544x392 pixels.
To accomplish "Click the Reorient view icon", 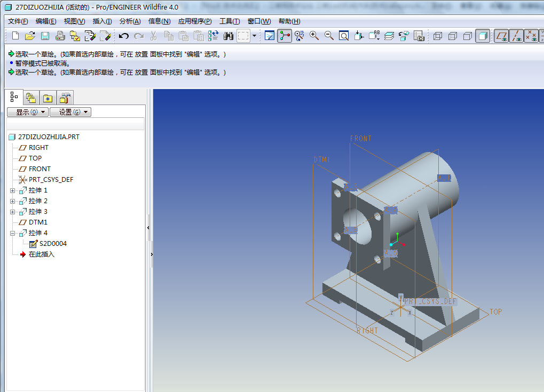I will (x=359, y=36).
